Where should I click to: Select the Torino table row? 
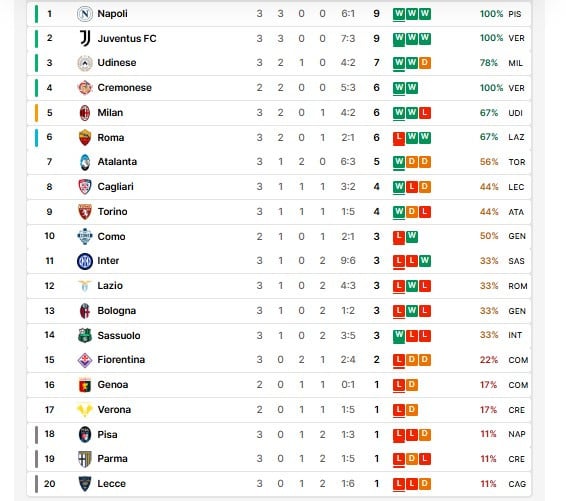pos(279,212)
